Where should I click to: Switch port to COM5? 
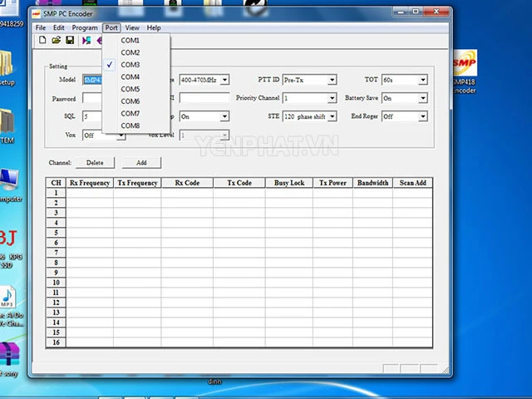coord(130,89)
